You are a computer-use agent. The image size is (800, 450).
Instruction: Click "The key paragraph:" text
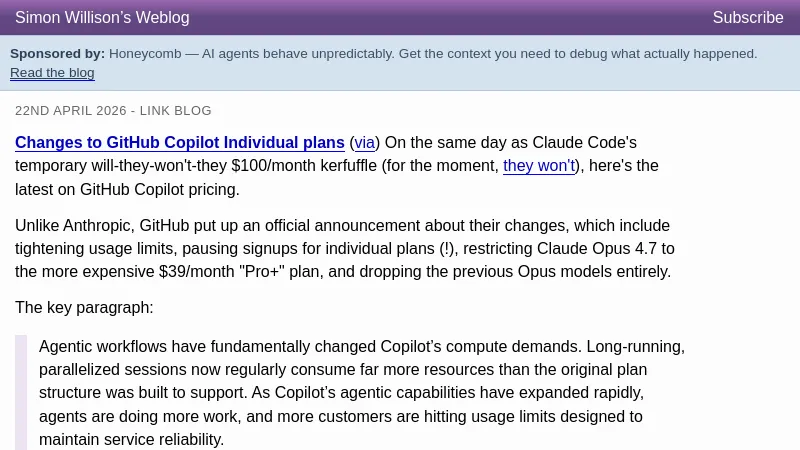click(84, 308)
